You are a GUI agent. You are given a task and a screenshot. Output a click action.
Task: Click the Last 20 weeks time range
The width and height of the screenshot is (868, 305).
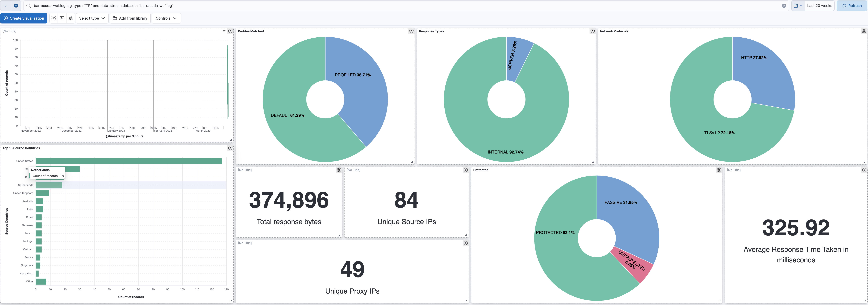(819, 6)
